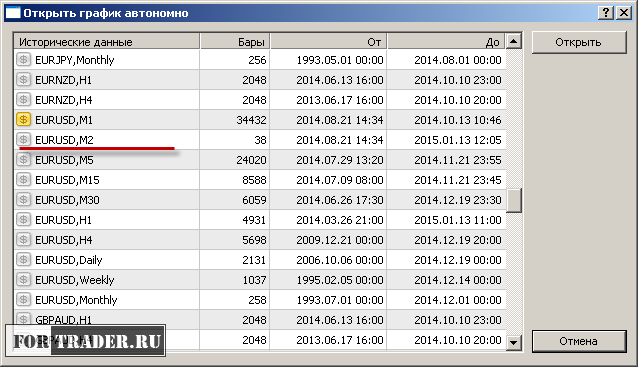Click the bars value 24020
Screen dimensions: 638x367
click(251, 160)
